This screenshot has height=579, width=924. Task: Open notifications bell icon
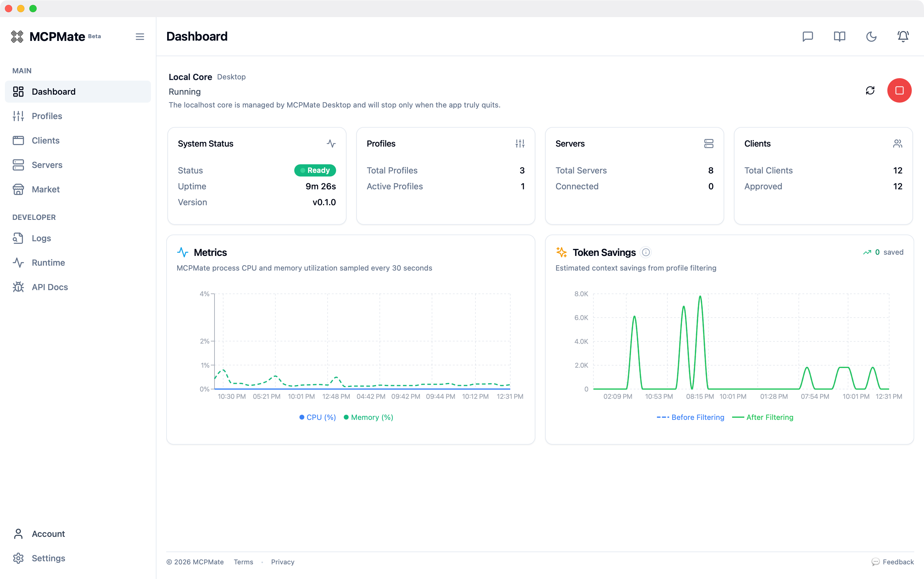pyautogui.click(x=903, y=36)
